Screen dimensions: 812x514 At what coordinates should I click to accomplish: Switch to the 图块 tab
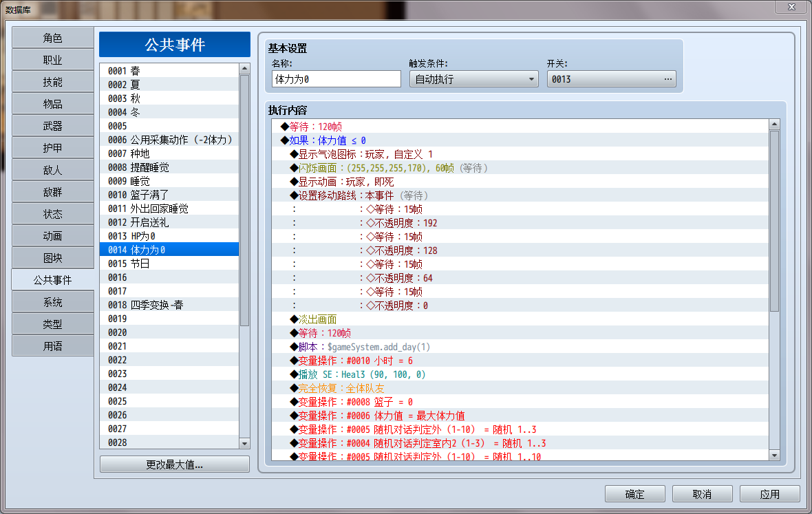52,258
